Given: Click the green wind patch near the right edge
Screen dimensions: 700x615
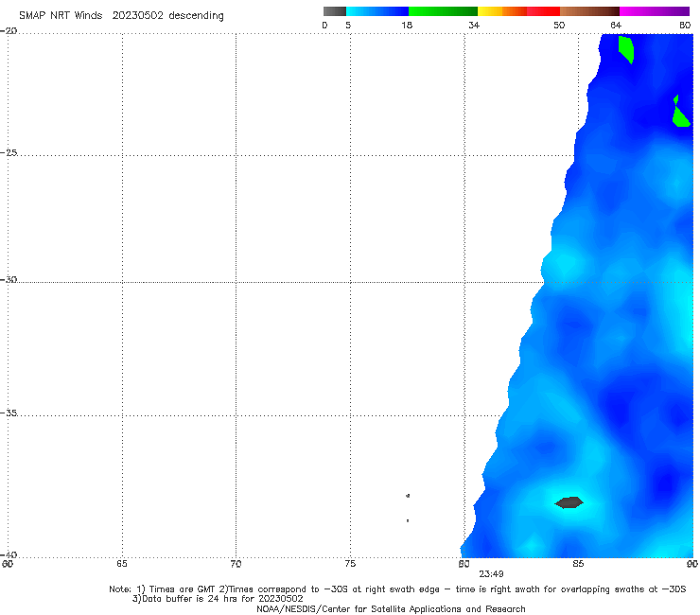Looking at the screenshot, I should click(681, 112).
